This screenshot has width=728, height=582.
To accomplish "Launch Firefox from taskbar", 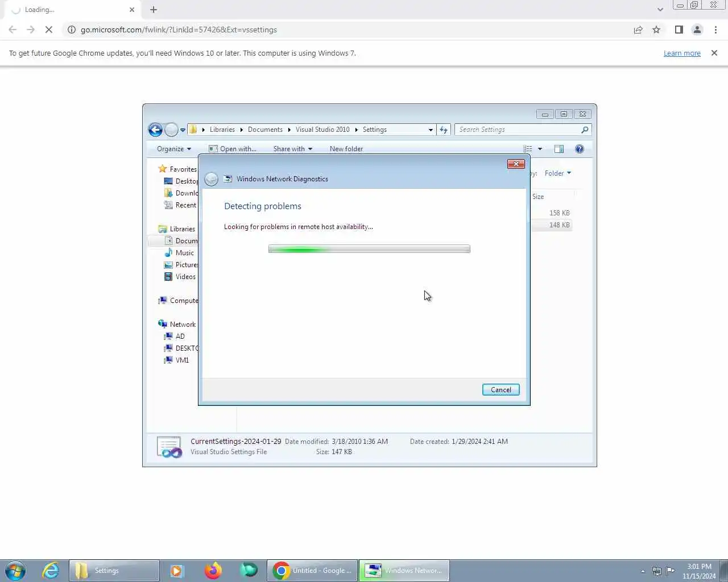I will pyautogui.click(x=213, y=570).
